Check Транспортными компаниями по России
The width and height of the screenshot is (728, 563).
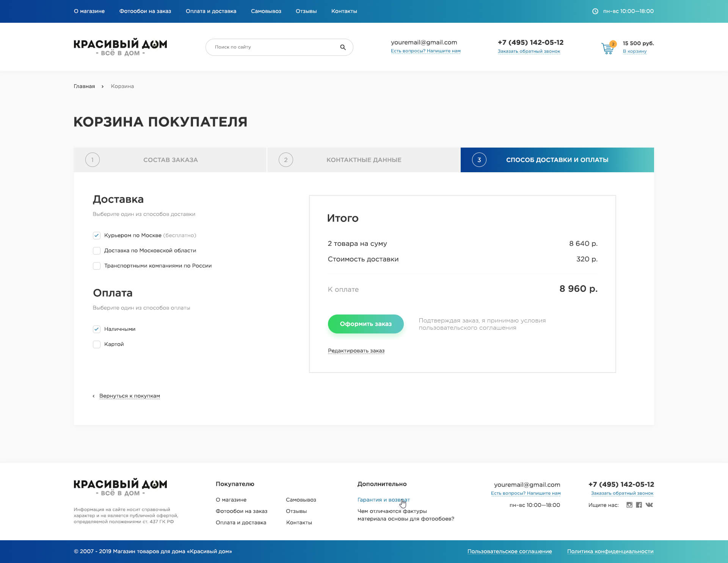97,266
